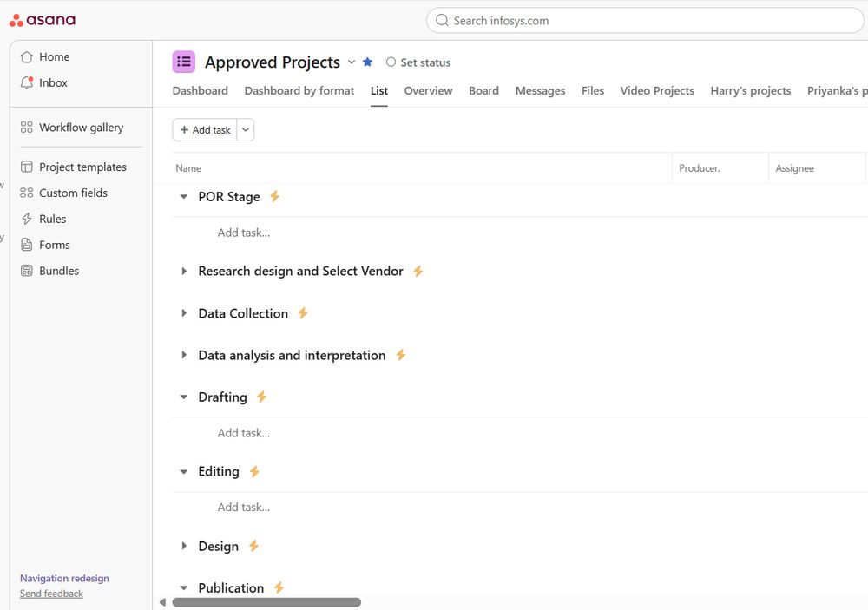The image size is (868, 610).
Task: Click lightning icon next to Data Collection
Action: click(302, 312)
